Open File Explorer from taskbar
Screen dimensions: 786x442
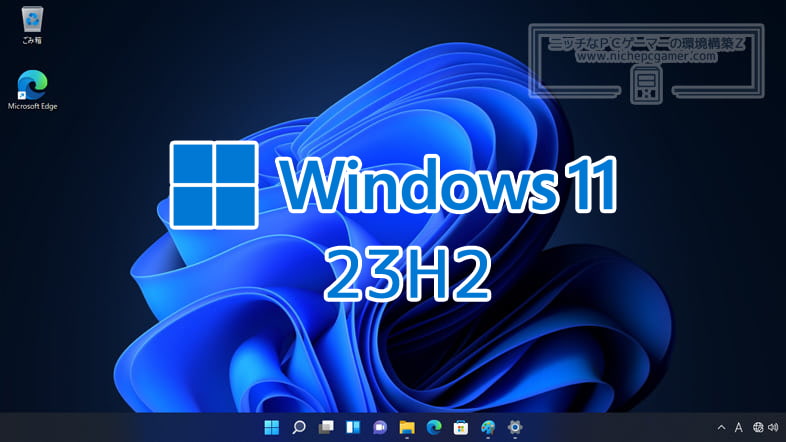pyautogui.click(x=407, y=427)
